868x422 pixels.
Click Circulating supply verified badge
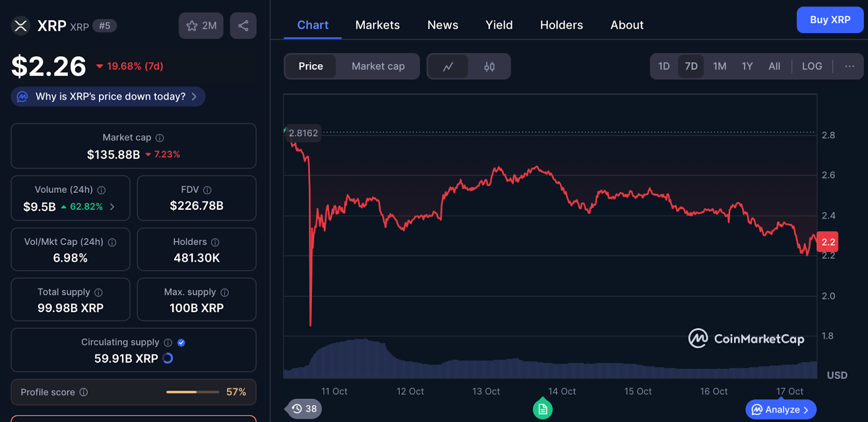181,343
